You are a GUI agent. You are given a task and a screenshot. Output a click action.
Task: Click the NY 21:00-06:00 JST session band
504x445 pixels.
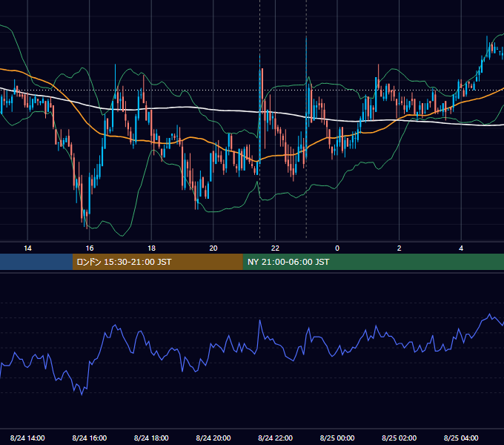click(x=373, y=262)
